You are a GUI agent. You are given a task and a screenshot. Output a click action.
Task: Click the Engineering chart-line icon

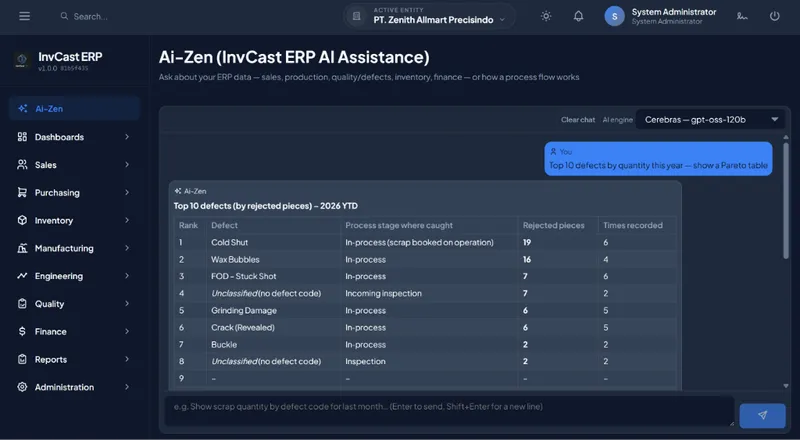(22, 276)
